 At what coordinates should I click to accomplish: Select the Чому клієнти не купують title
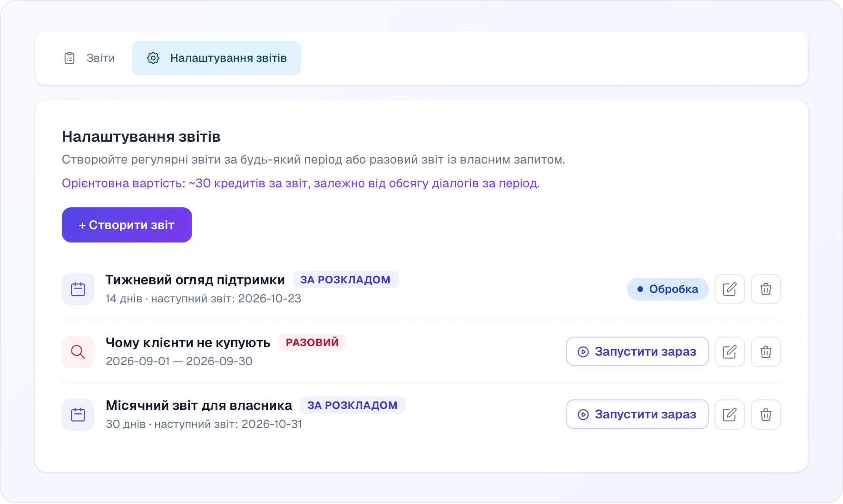click(188, 343)
